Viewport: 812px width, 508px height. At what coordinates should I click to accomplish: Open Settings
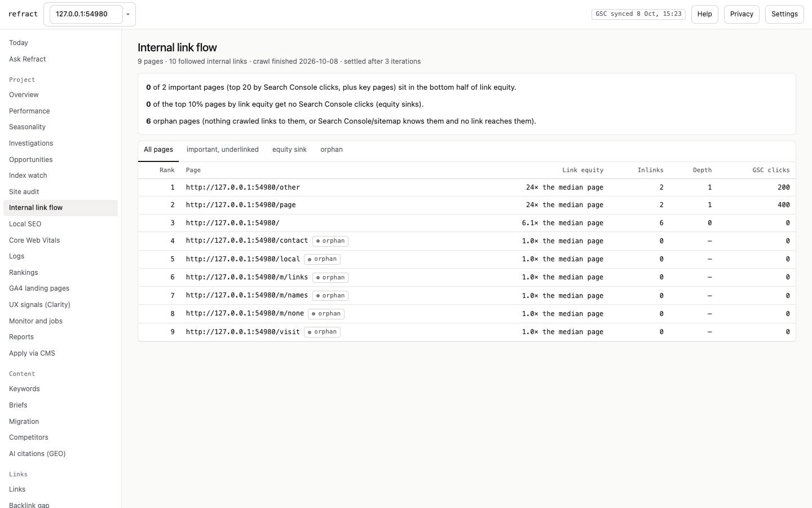click(x=784, y=14)
